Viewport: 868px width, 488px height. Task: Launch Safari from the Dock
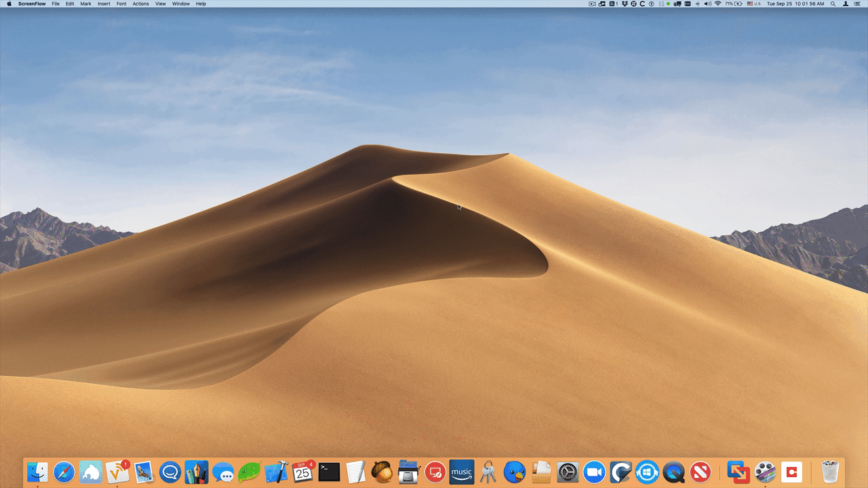(64, 472)
